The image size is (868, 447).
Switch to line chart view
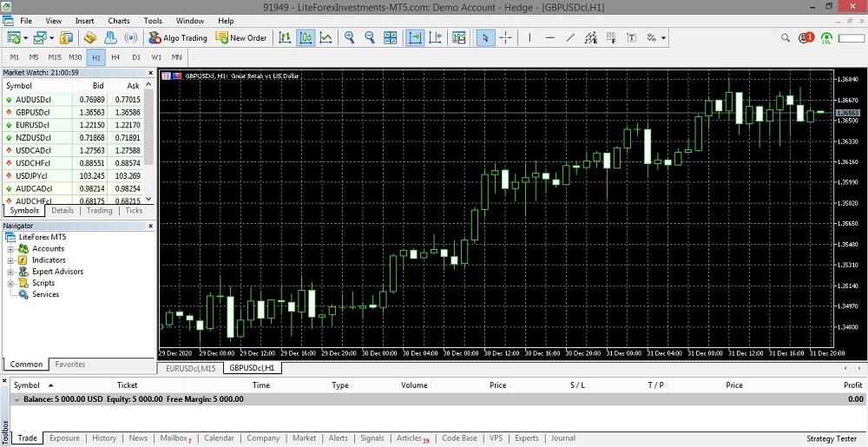[x=326, y=37]
